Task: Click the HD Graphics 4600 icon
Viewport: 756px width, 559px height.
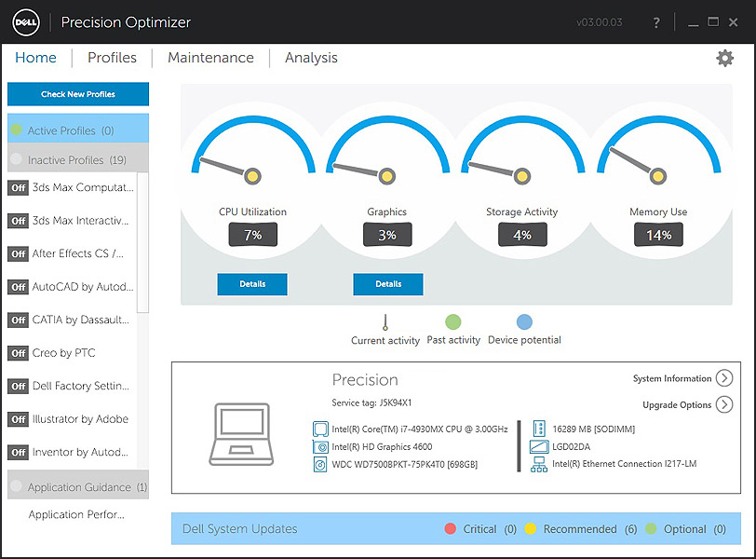Action: point(320,446)
